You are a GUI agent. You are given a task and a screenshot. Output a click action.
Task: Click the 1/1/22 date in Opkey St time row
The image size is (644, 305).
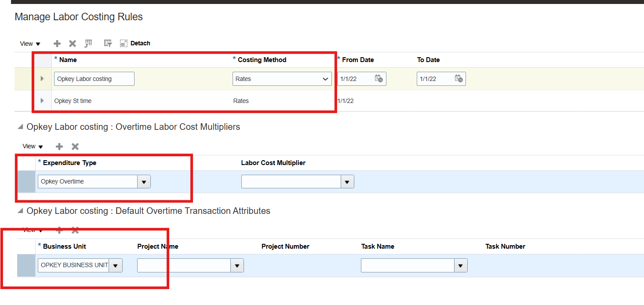pyautogui.click(x=346, y=101)
